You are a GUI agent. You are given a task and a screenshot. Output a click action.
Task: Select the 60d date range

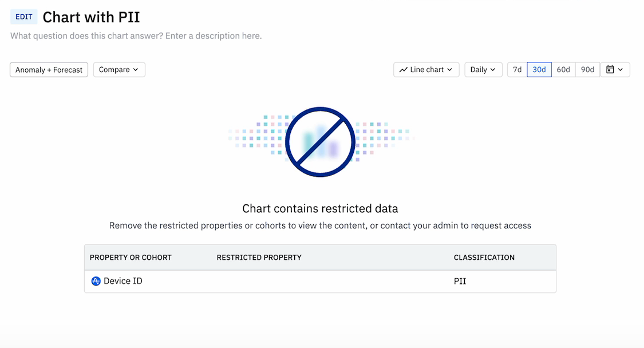coord(563,70)
